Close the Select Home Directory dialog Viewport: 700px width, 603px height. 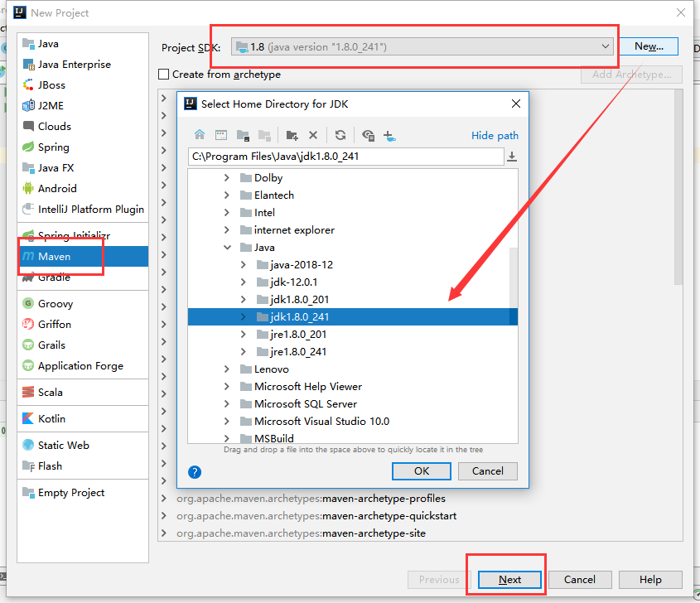click(x=515, y=104)
